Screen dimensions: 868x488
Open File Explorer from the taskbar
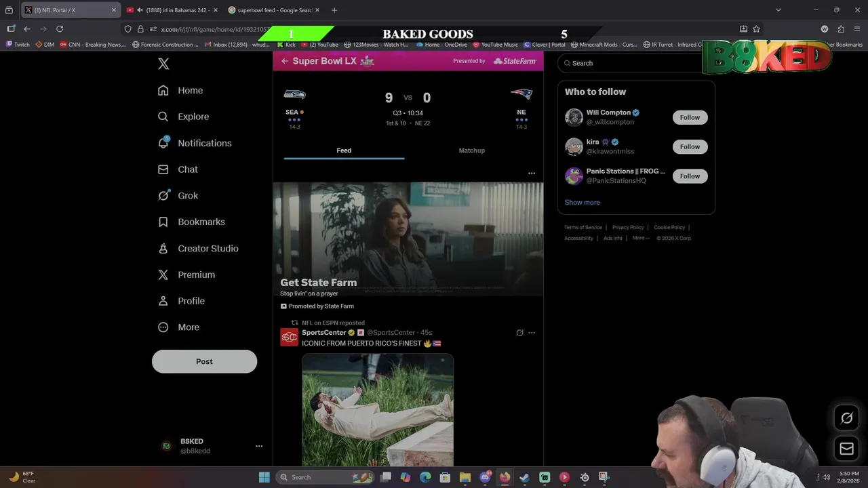click(x=465, y=477)
